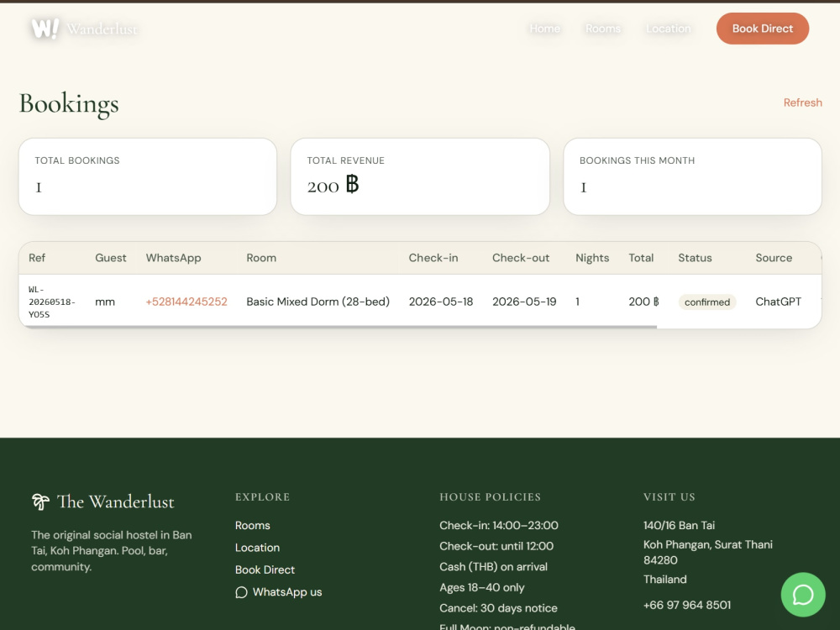Click the Check-out: until 12:00 policy

[496, 546]
